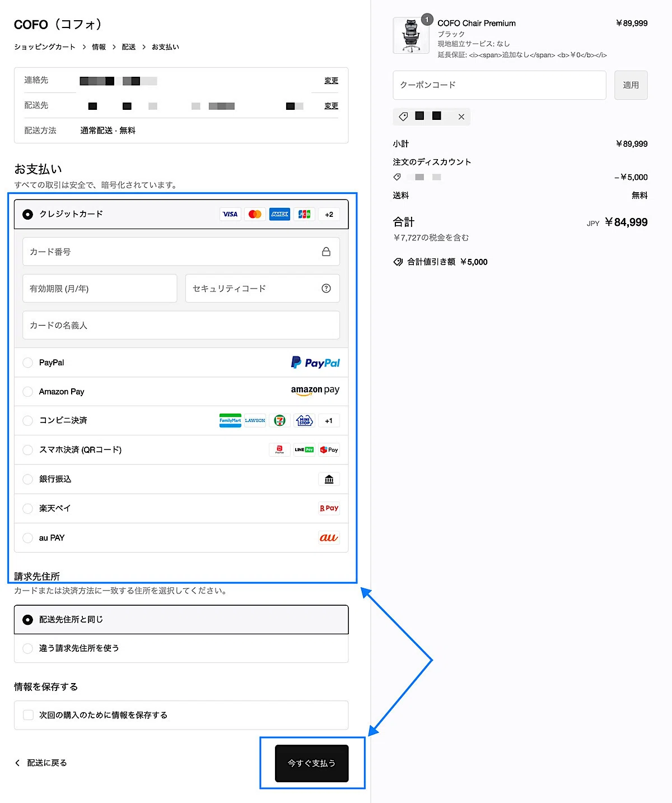Click the coupon tag icon in applied chip
Image resolution: width=672 pixels, height=803 pixels.
pyautogui.click(x=403, y=117)
